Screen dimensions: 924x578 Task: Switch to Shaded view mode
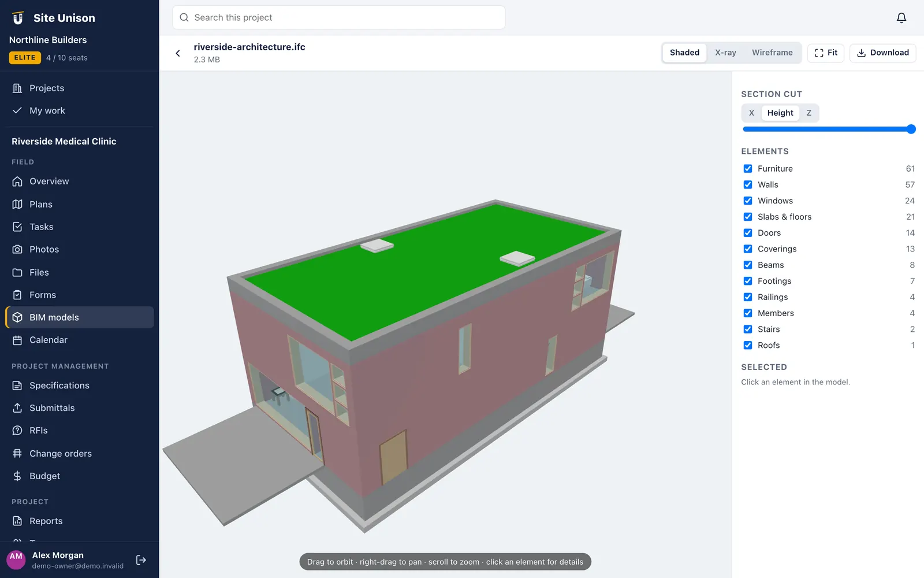point(684,53)
